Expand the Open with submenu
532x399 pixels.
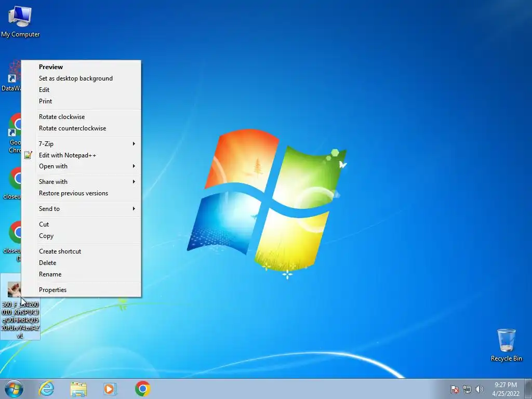81,166
